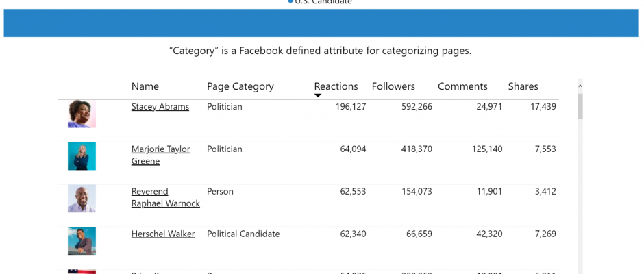Screen dimensions: 644x274
Task: Click Politician category in Marjorie Taylor Greene row
Action: click(225, 149)
